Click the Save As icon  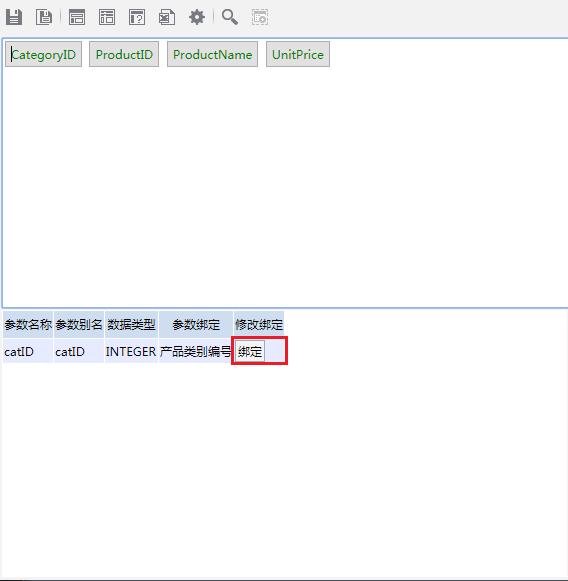[44, 17]
